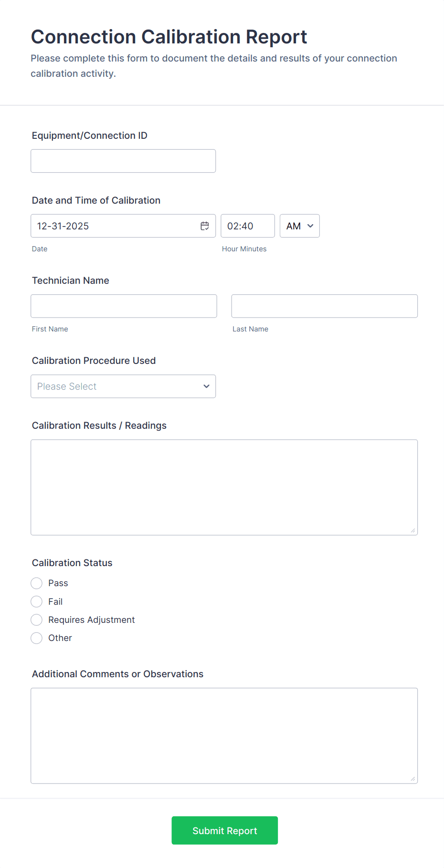The height and width of the screenshot is (868, 444).
Task: Click the time field showing 02:40
Action: click(x=247, y=226)
